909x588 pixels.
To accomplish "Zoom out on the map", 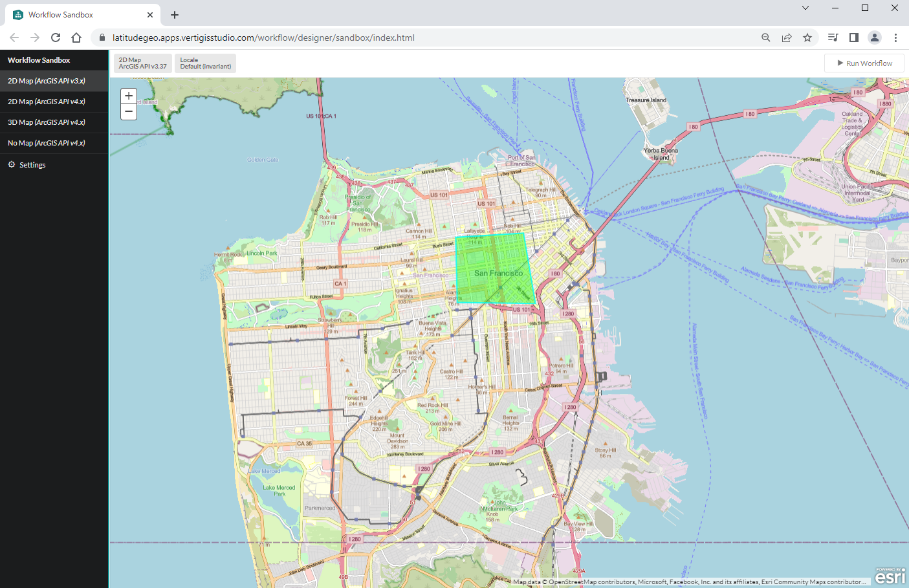I will [x=129, y=112].
